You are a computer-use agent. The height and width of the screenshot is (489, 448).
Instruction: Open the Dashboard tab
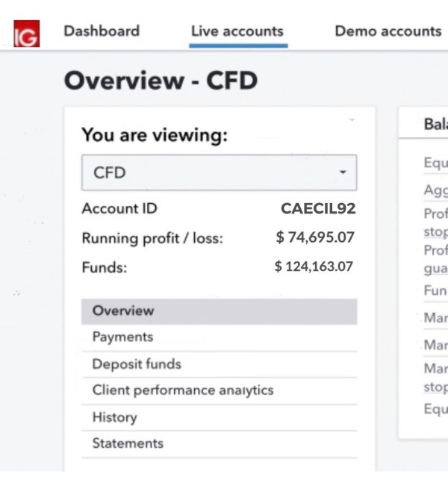pyautogui.click(x=102, y=31)
